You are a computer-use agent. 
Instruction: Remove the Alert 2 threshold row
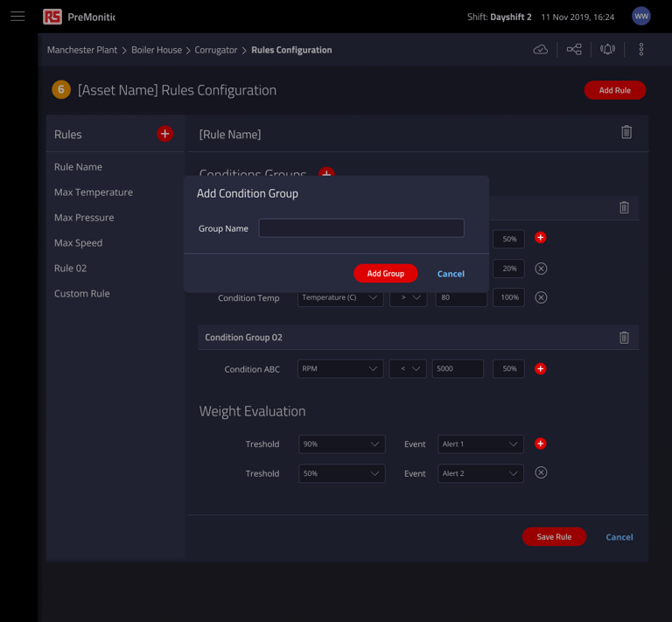coord(541,472)
